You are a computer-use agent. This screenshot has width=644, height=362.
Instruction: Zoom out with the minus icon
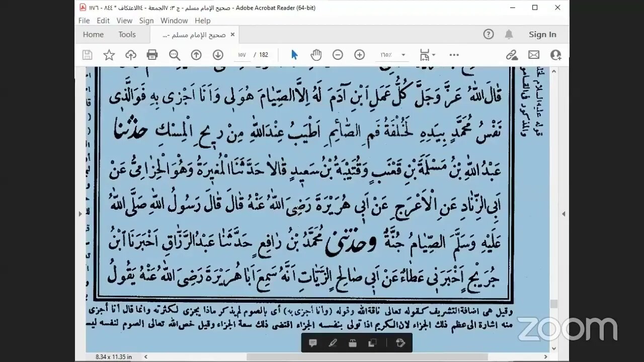tap(338, 55)
